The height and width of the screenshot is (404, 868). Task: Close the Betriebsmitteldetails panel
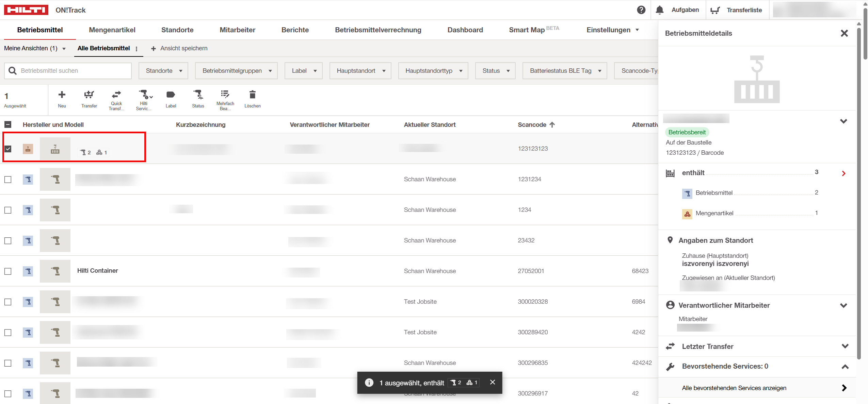pos(844,33)
